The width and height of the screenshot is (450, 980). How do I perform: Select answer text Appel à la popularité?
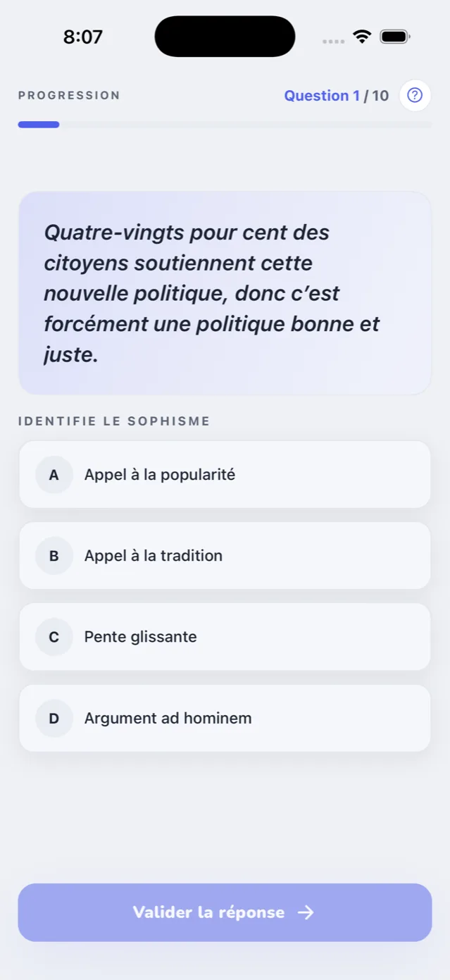pos(160,475)
